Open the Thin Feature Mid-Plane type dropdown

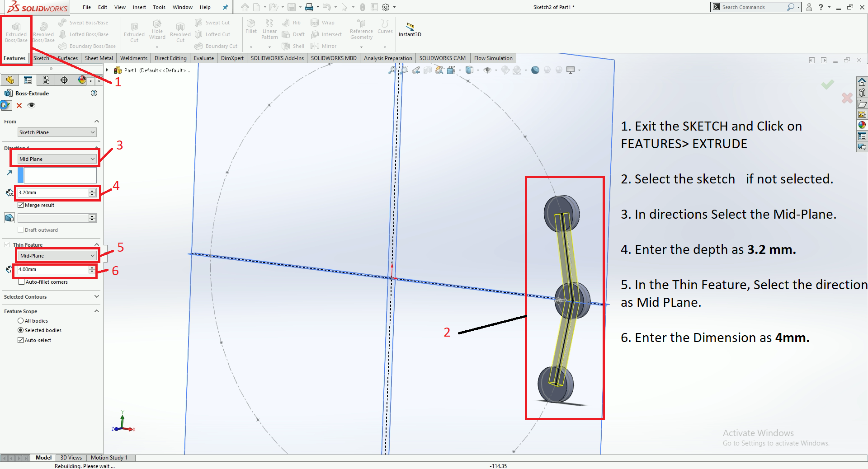pyautogui.click(x=57, y=256)
